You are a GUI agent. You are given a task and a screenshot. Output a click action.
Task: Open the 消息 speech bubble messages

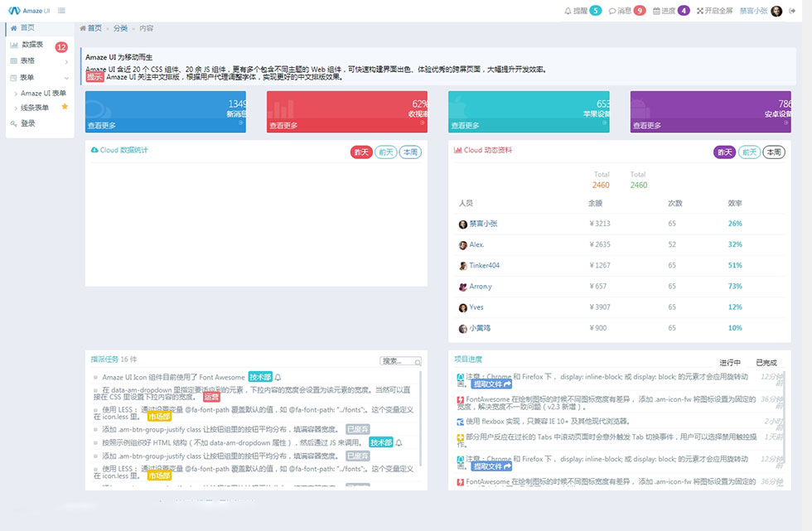[626, 11]
